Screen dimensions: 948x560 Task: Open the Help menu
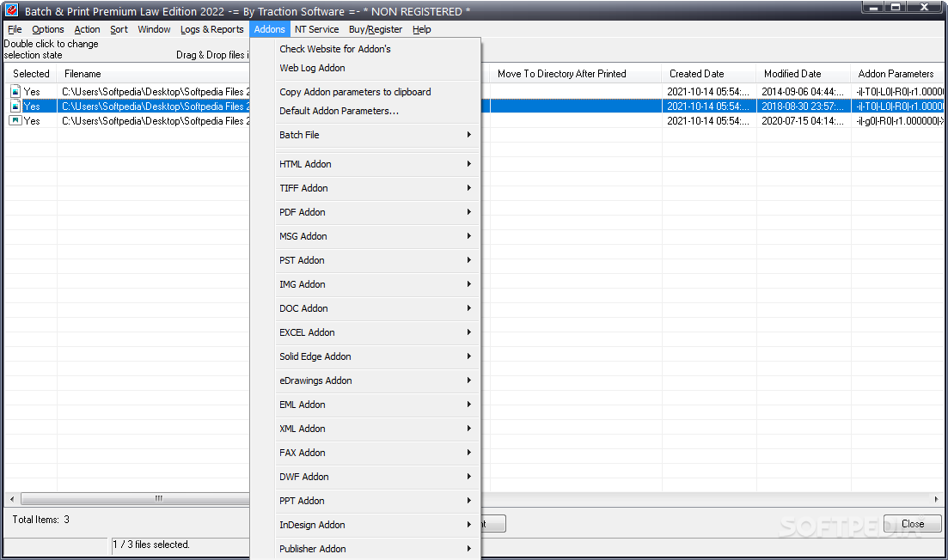point(421,29)
